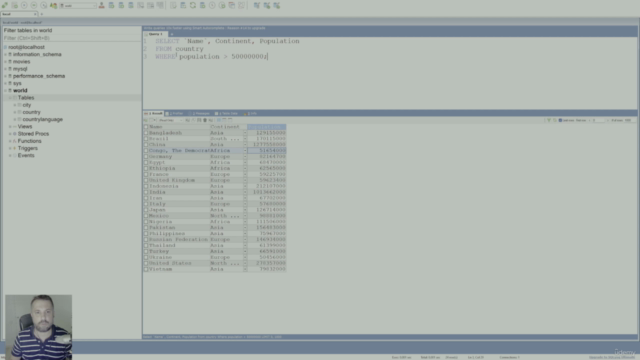
Task: Tick the checkbox for the China row
Action: [146, 145]
